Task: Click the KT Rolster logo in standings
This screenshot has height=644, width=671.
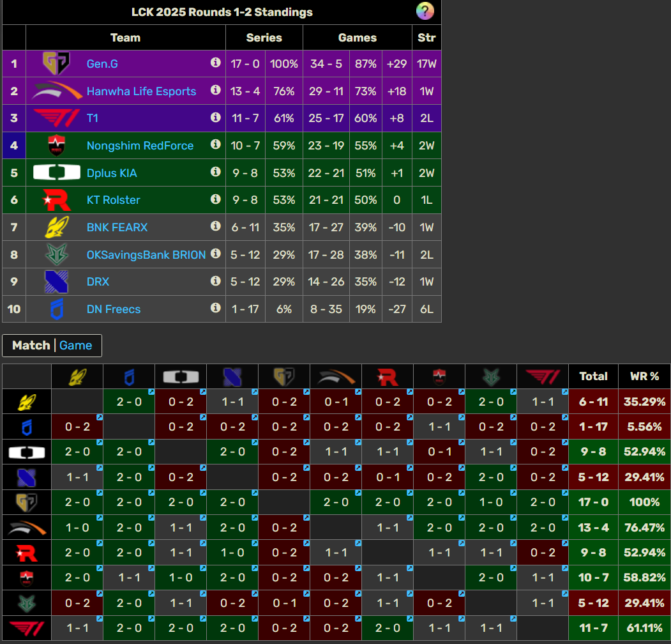Action: click(x=56, y=200)
